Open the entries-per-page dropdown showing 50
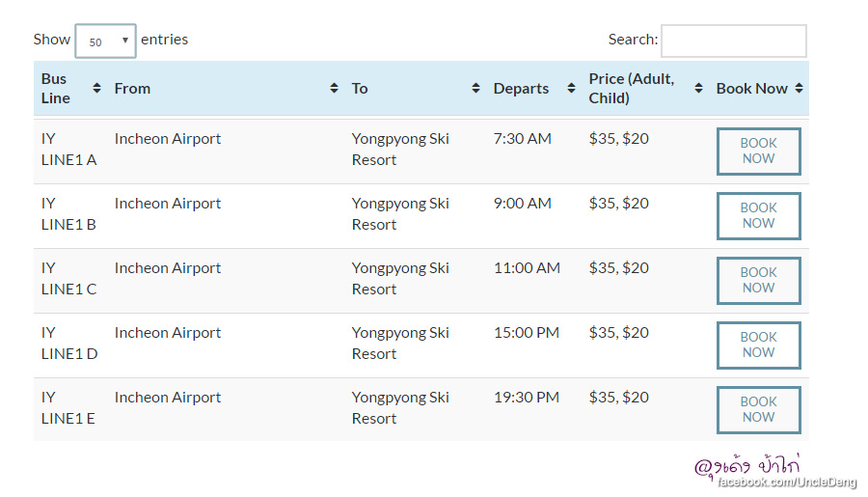Screen dimensions: 868x497 coord(105,41)
